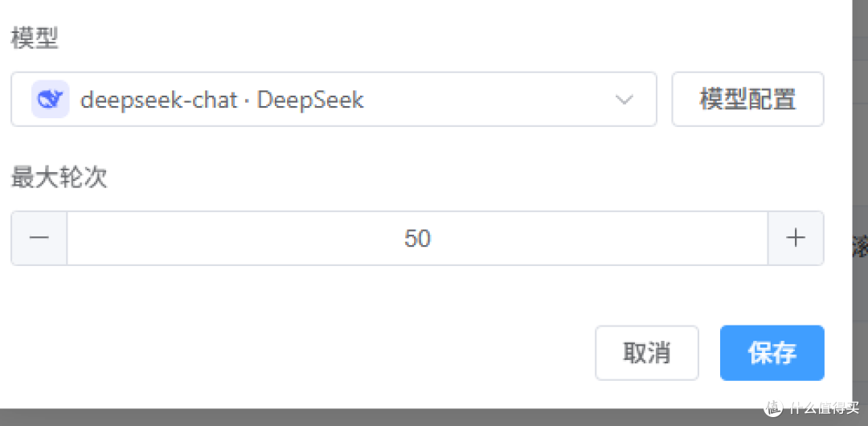
Task: Focus the 最大轮次 field showing 50
Action: (417, 238)
